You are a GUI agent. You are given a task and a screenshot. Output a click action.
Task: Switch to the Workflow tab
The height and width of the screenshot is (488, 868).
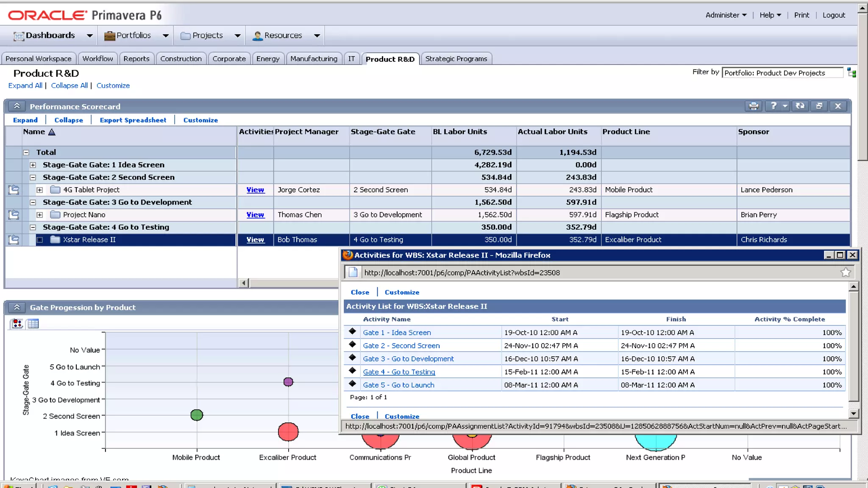tap(97, 58)
